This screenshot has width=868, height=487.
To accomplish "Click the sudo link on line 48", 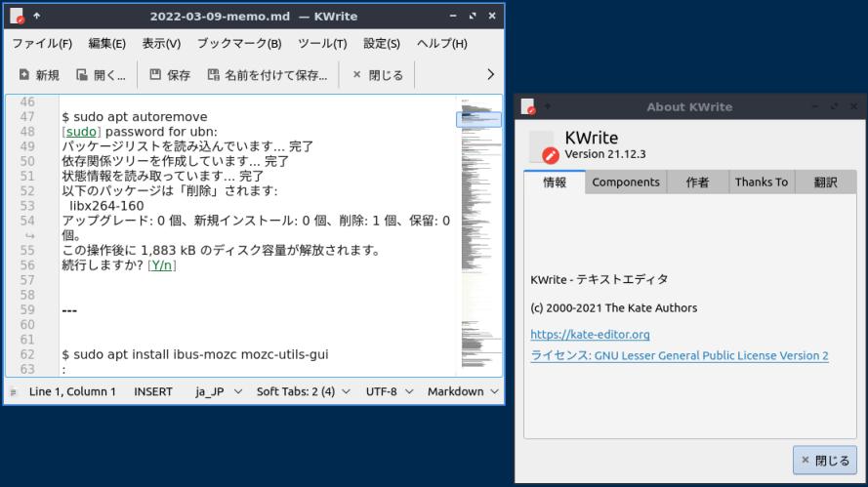I will coord(81,132).
